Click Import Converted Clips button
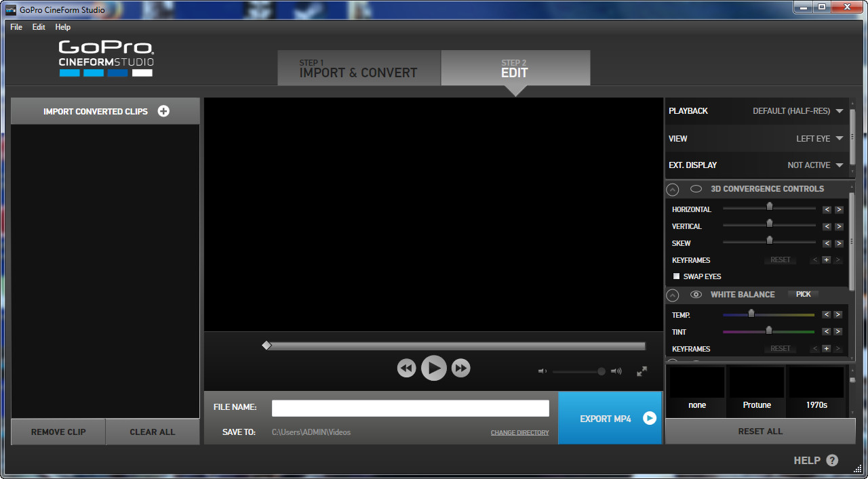 (x=106, y=111)
